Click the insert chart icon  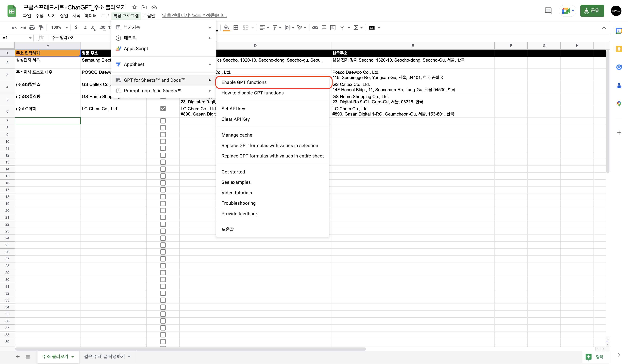pyautogui.click(x=333, y=28)
